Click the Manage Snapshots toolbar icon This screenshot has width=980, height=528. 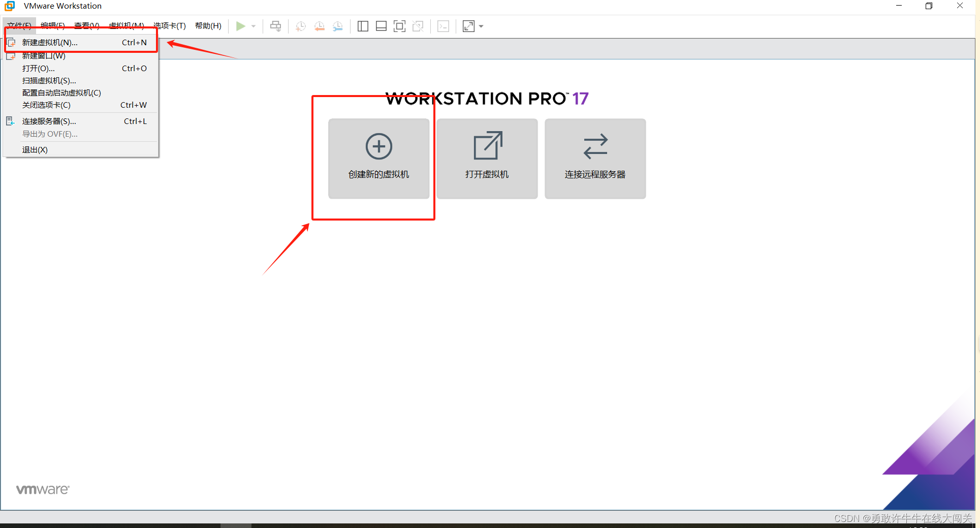pyautogui.click(x=338, y=26)
